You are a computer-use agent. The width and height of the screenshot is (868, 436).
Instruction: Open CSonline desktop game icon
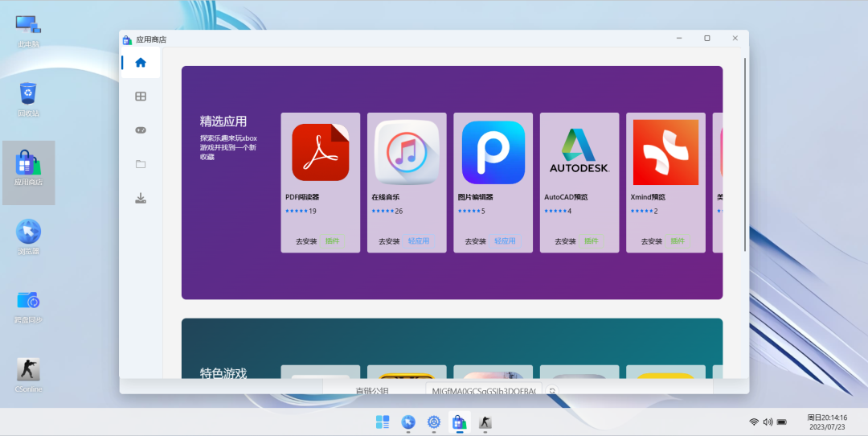(28, 375)
